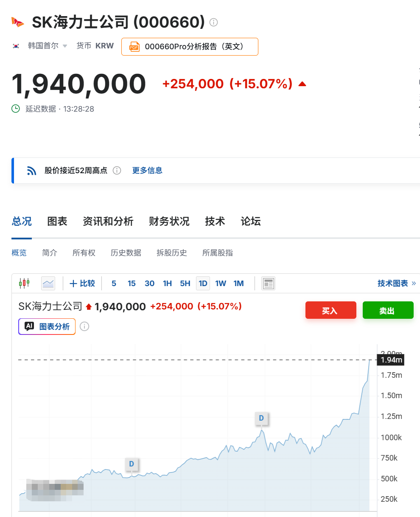Click the info icon next to AI chart analysis

click(84, 326)
